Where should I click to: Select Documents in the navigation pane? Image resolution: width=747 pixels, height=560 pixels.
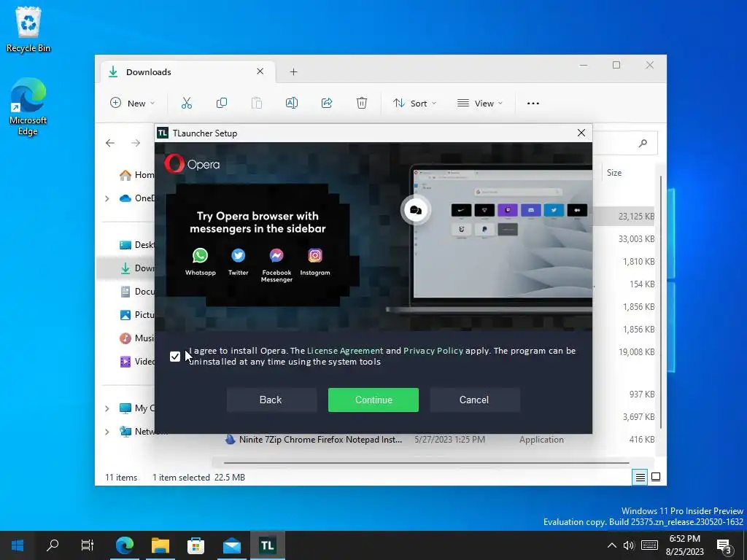(136, 292)
